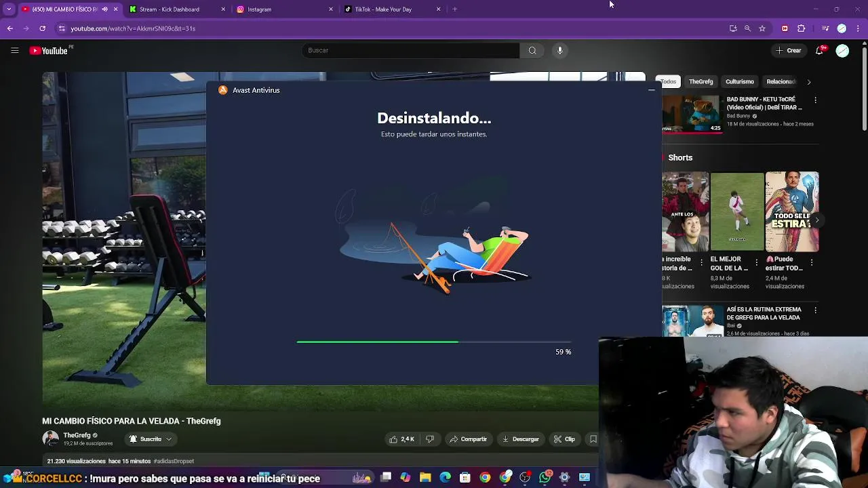Click the search magnifier button on YouTube
Image resolution: width=868 pixels, height=488 pixels.
pos(532,50)
